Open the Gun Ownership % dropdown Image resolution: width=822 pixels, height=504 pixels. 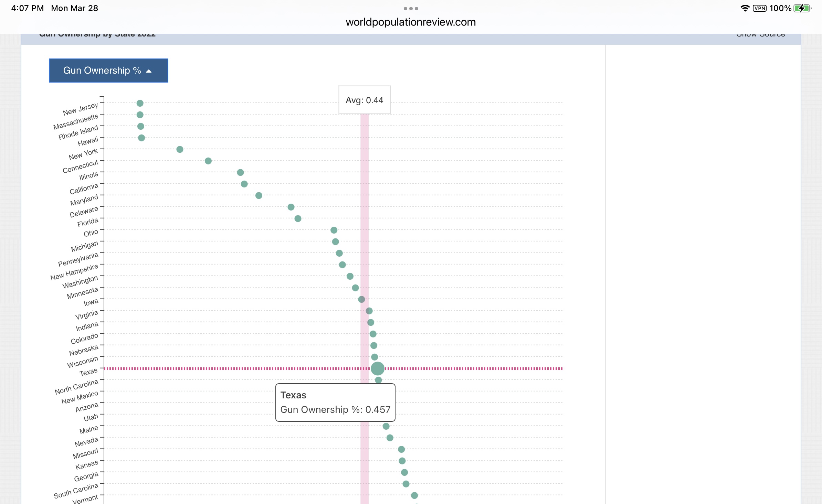pyautogui.click(x=108, y=71)
